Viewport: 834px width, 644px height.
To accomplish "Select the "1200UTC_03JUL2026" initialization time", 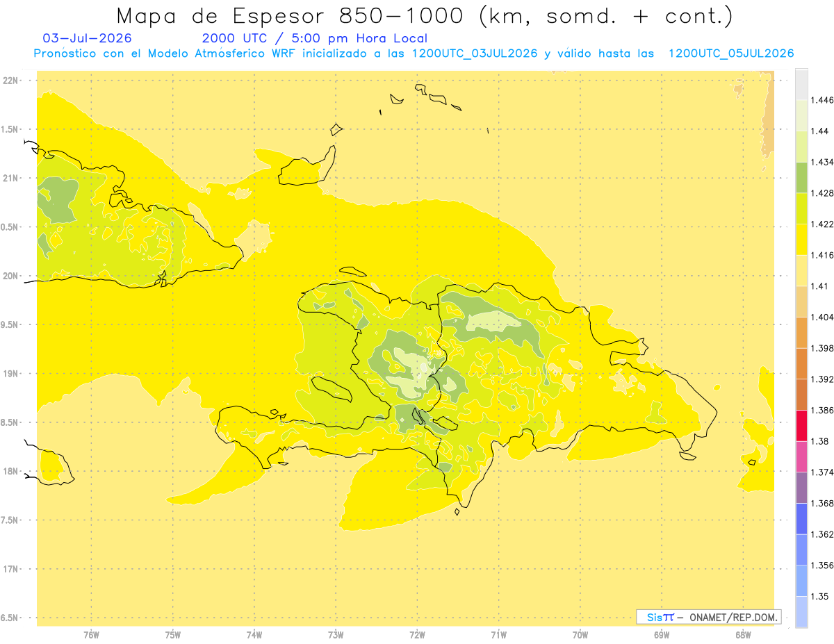I will coord(475,53).
